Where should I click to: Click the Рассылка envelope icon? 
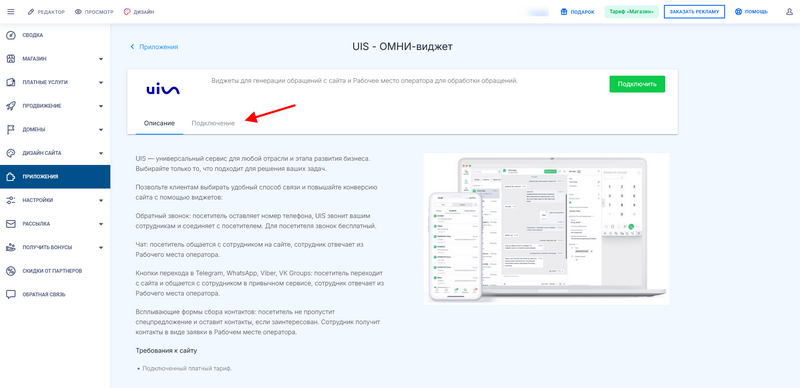[11, 224]
